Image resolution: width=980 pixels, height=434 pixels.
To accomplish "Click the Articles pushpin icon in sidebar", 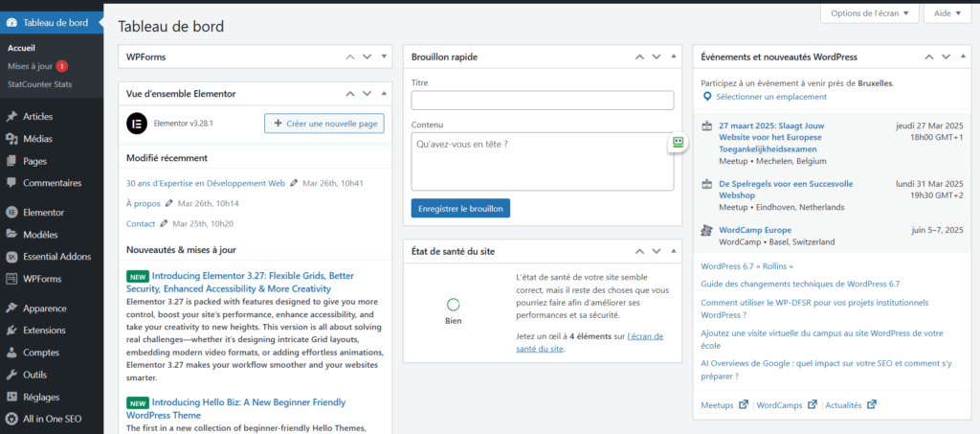I will point(11,116).
